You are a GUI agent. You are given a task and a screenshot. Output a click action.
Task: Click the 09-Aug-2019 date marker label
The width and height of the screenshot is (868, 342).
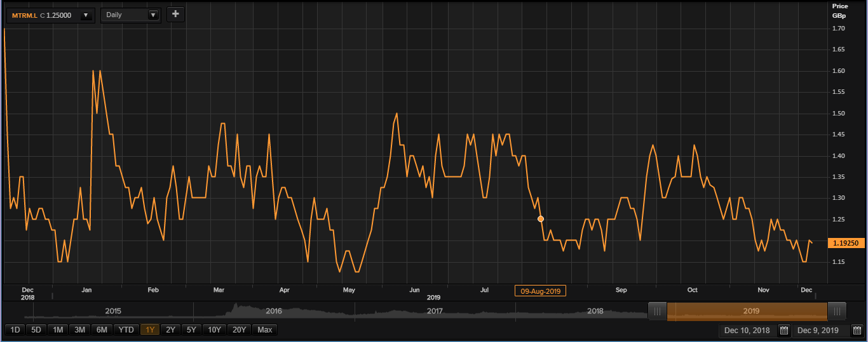tap(540, 291)
